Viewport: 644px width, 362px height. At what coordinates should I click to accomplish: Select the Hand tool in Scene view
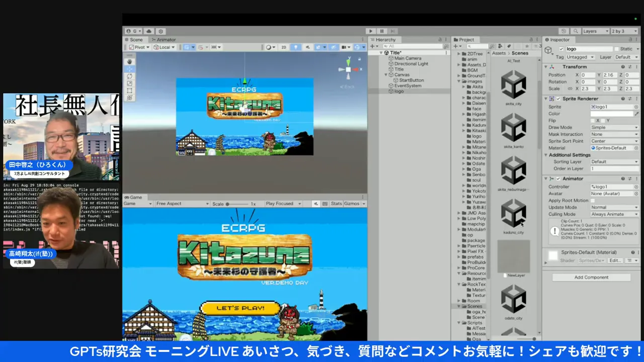130,61
